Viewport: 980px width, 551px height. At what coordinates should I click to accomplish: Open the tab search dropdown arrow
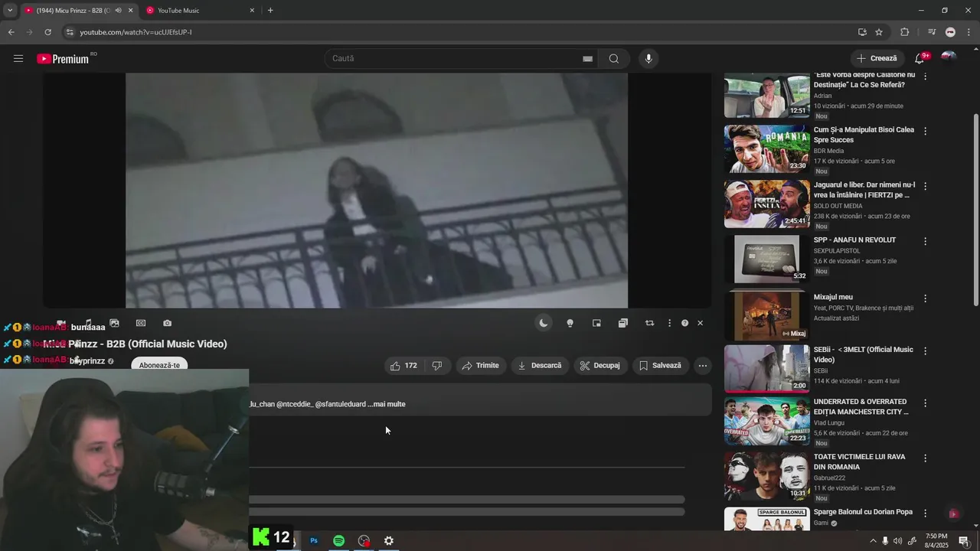pos(9,11)
